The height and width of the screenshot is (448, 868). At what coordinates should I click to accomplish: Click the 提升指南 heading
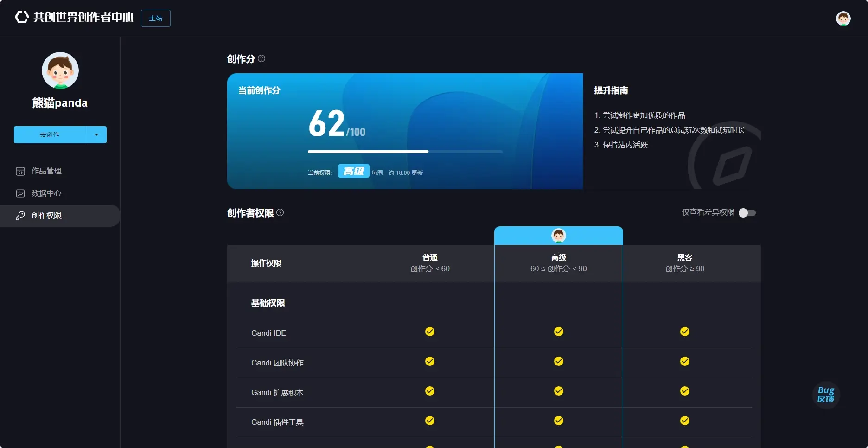click(611, 90)
